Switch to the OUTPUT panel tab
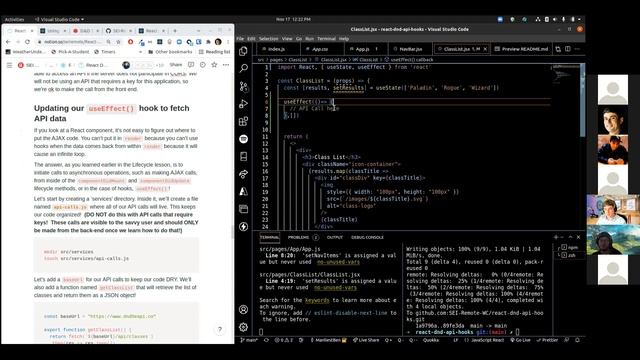 click(x=334, y=237)
